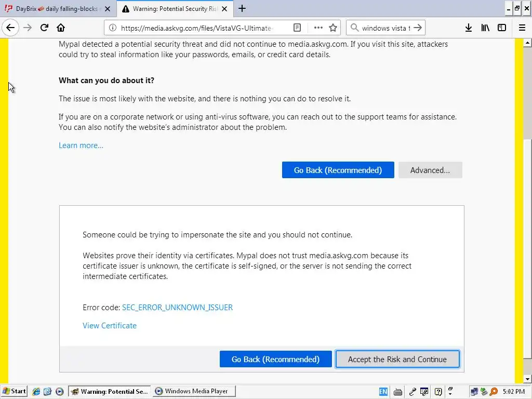The width and height of the screenshot is (532, 399).
Task: Open the page actions three-dot menu
Action: pyautogui.click(x=318, y=28)
